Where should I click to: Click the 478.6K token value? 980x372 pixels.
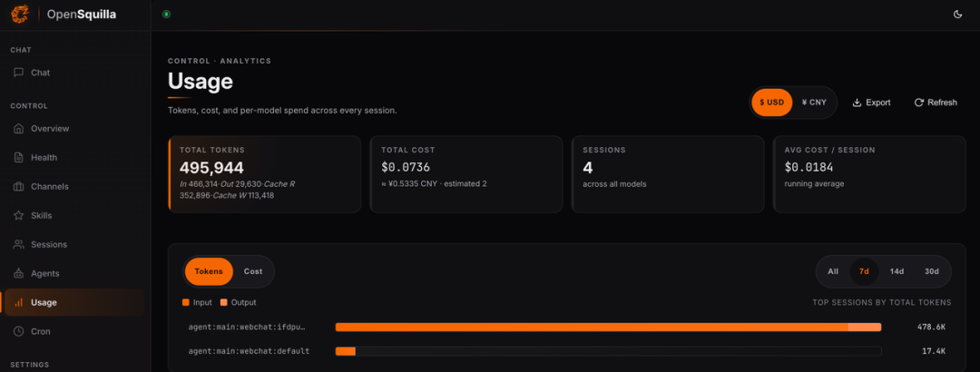click(931, 327)
